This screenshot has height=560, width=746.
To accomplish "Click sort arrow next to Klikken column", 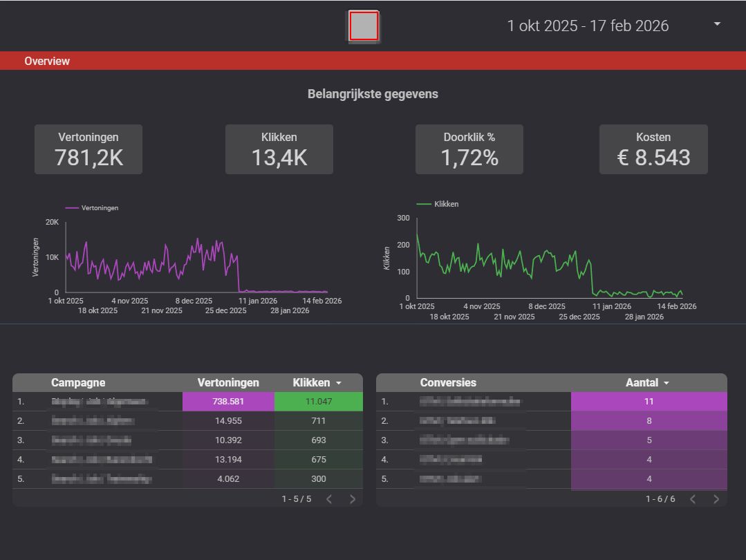I will pos(339,383).
